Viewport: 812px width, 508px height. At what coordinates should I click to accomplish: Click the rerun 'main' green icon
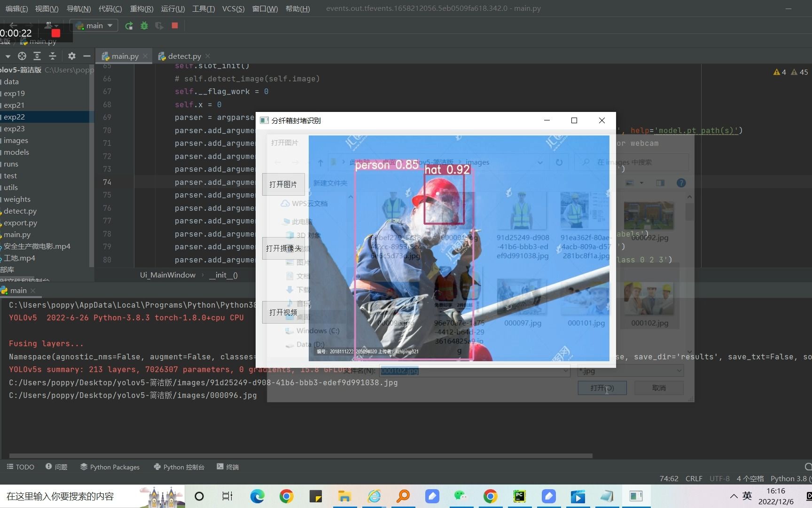point(129,25)
